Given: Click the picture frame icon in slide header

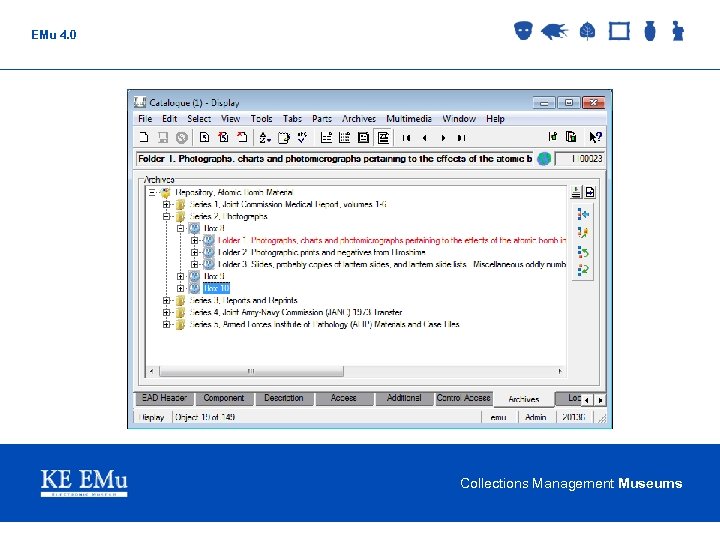Looking at the screenshot, I should point(619,31).
